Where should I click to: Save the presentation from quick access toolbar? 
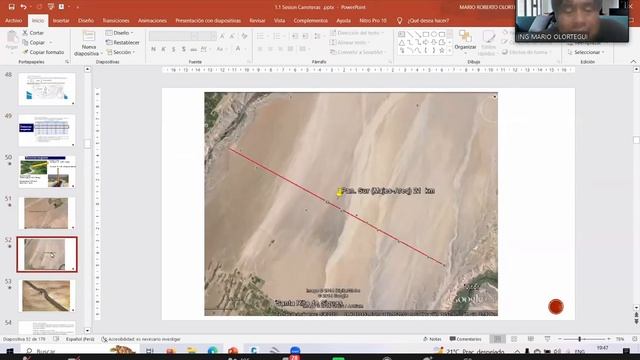(x=11, y=7)
